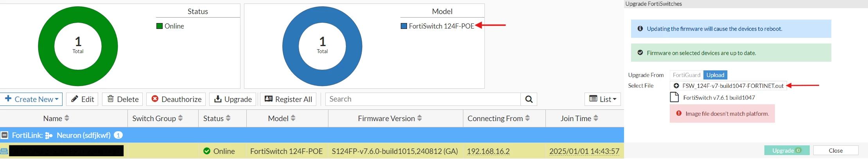
Task: Click the green Online status check icon
Action: (x=207, y=151)
